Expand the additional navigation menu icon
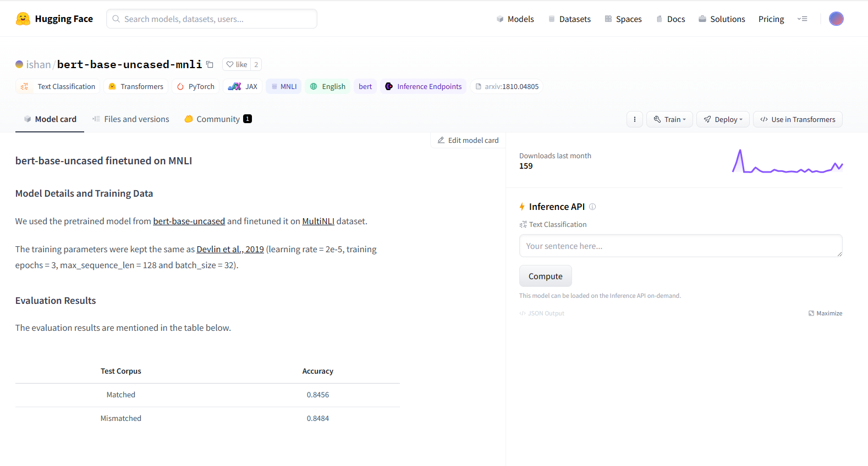The width and height of the screenshot is (868, 466). (x=803, y=19)
